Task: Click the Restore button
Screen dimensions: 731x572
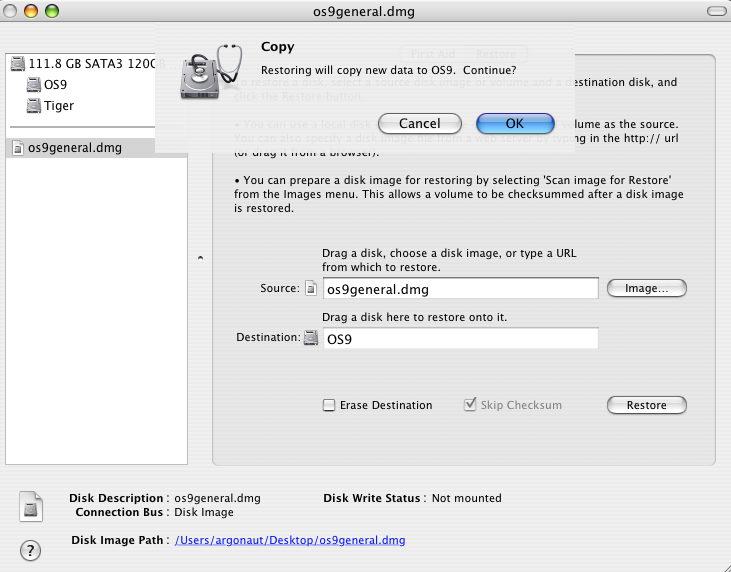Action: coord(647,405)
